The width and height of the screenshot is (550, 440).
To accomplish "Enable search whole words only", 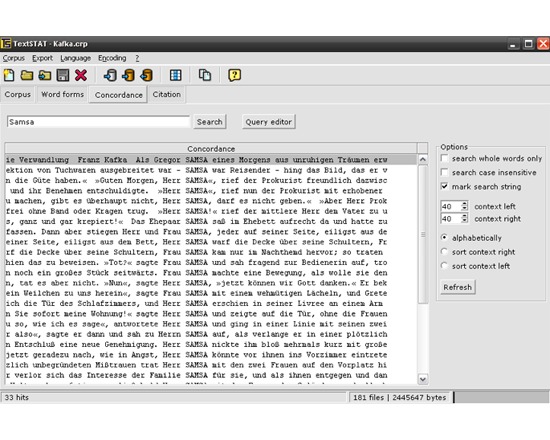I will [x=444, y=159].
